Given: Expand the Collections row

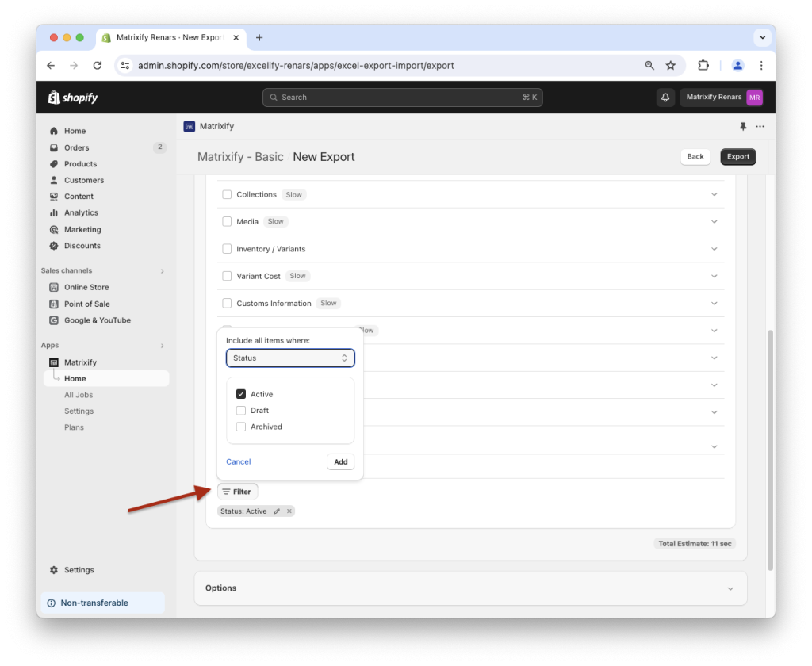Looking at the screenshot, I should tap(713, 193).
